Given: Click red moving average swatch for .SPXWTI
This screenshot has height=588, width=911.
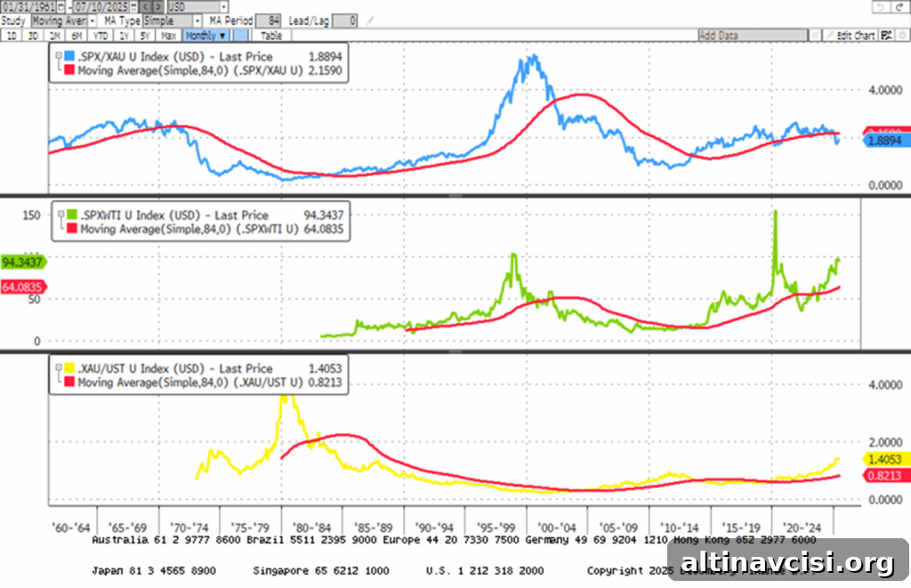Looking at the screenshot, I should coord(72,229).
